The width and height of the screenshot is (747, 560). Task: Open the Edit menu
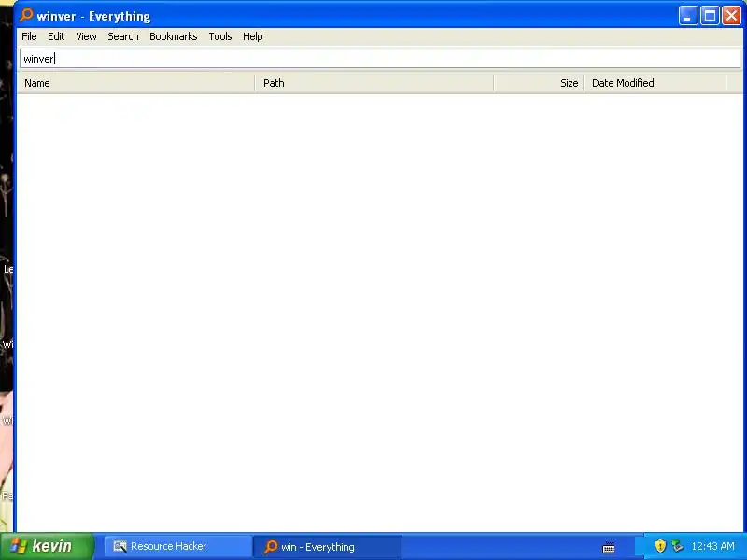(x=56, y=36)
